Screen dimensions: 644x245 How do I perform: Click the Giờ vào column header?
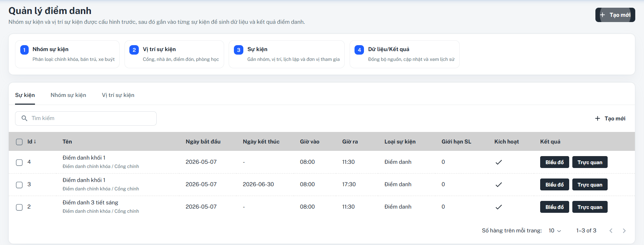[310, 142]
